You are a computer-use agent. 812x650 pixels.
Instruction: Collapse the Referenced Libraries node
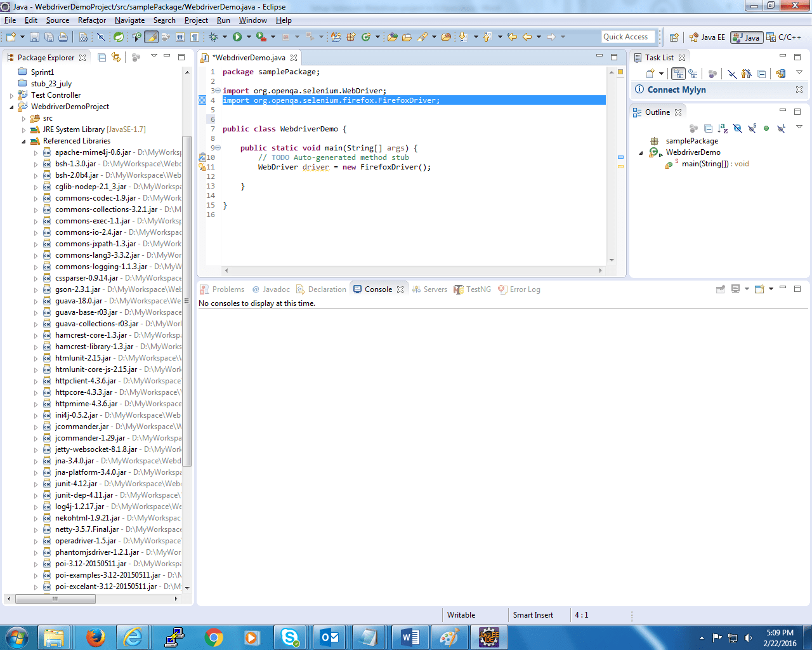point(24,142)
